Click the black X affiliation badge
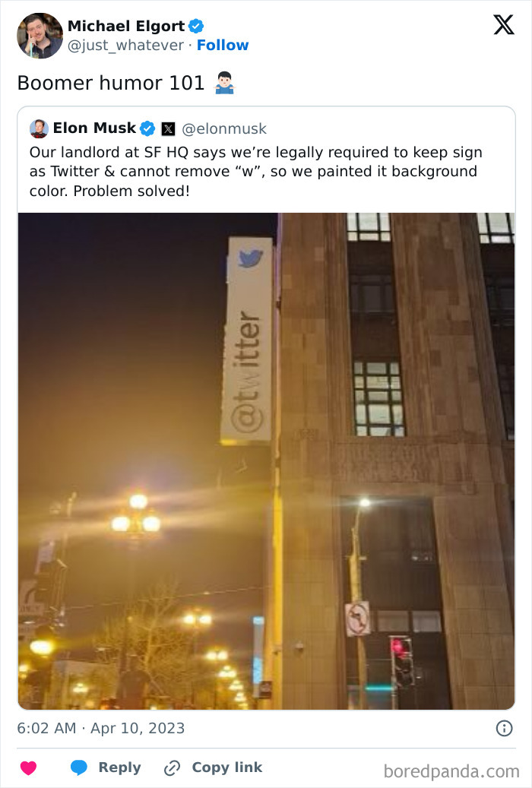The width and height of the screenshot is (532, 788). point(169,129)
